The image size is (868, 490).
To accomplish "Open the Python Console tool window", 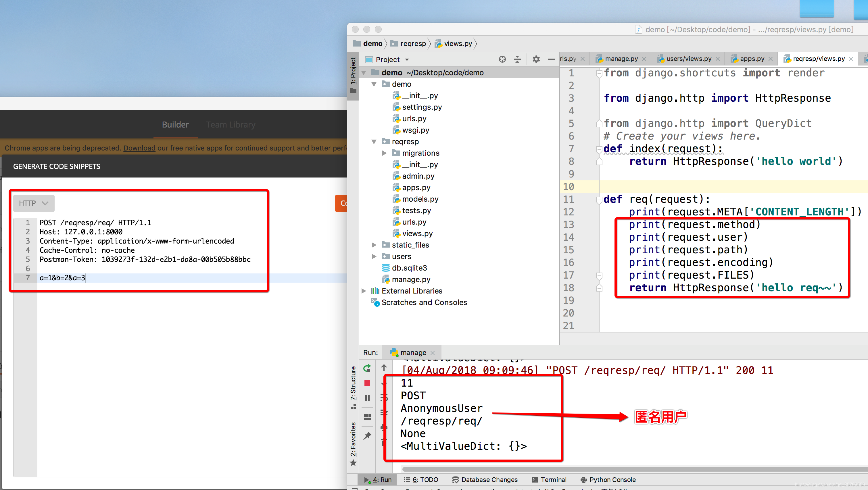I will tap(608, 480).
